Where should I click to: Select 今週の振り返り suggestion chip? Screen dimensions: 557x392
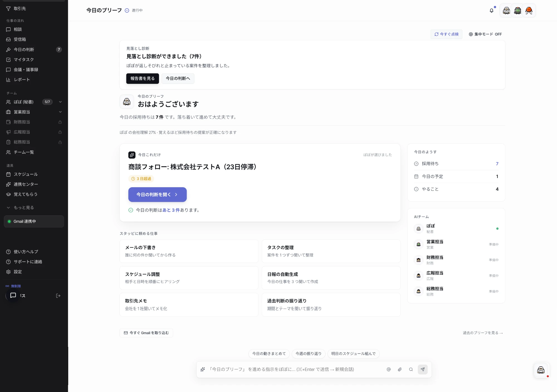point(309,354)
